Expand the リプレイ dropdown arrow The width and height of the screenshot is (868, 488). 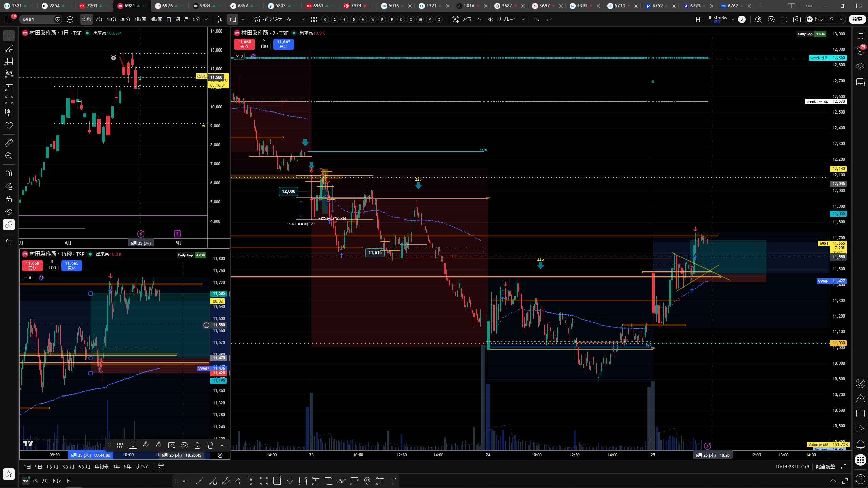point(523,19)
